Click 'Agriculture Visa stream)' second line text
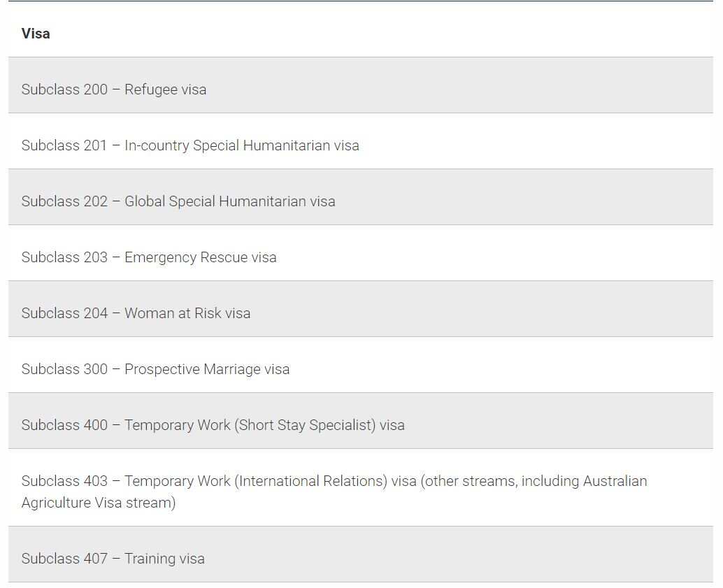Image resolution: width=723 pixels, height=588 pixels. (x=99, y=503)
